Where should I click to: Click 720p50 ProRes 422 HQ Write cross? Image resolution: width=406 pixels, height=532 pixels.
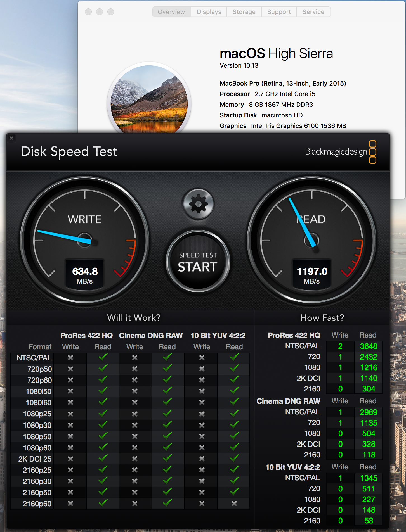tap(70, 369)
